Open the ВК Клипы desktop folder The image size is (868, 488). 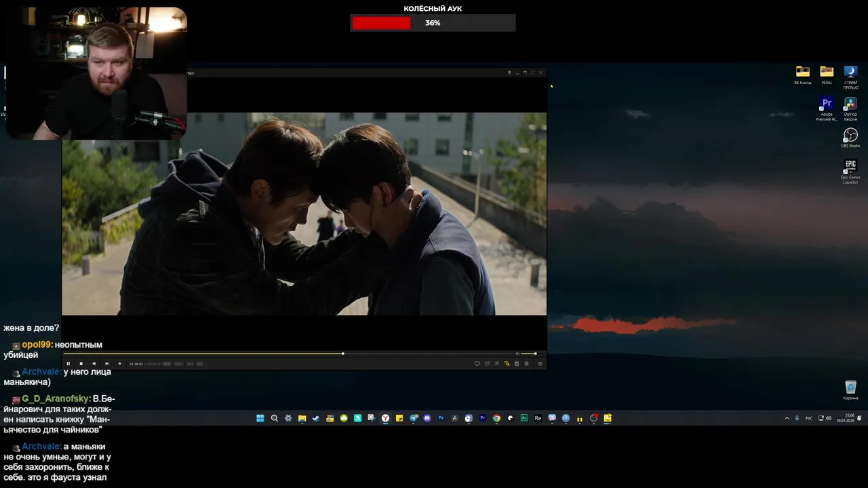803,75
